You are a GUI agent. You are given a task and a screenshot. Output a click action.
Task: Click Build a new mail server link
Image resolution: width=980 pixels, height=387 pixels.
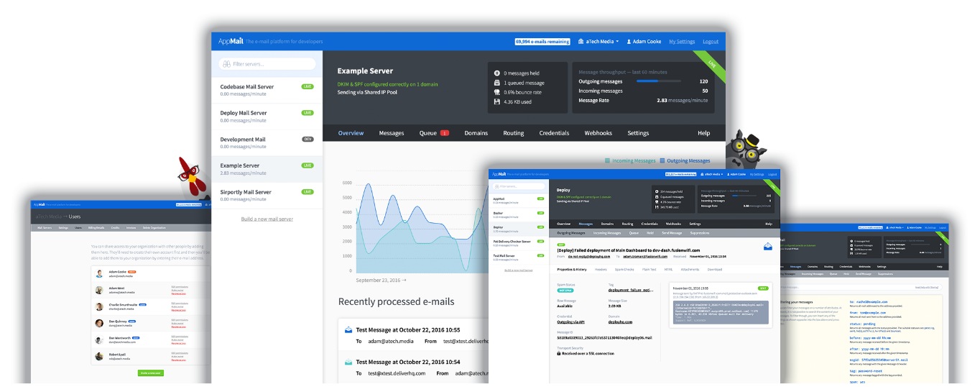[267, 219]
